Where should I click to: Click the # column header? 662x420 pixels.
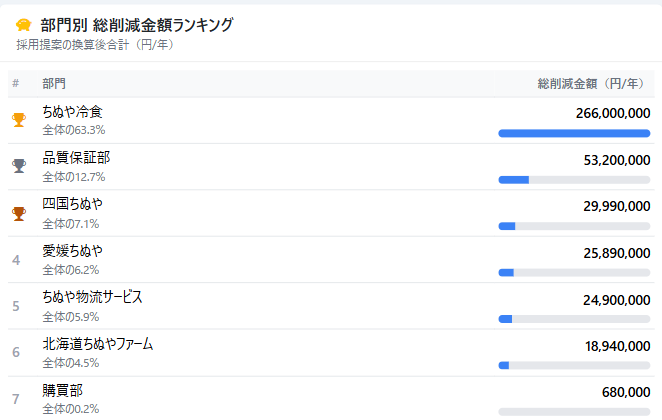[x=16, y=83]
